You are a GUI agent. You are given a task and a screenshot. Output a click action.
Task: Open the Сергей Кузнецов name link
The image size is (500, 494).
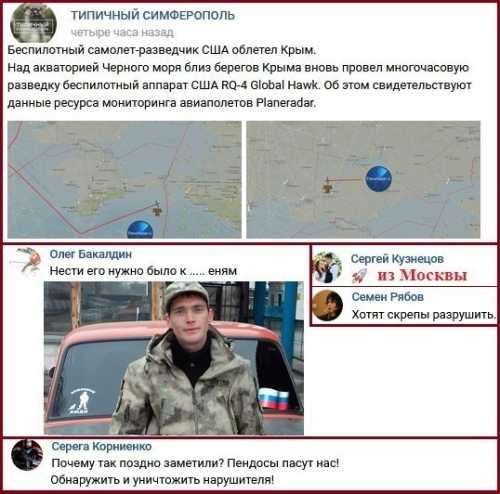(397, 259)
